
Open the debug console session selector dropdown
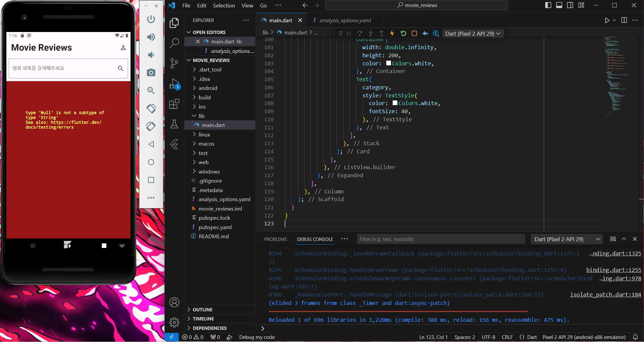pyautogui.click(x=567, y=239)
